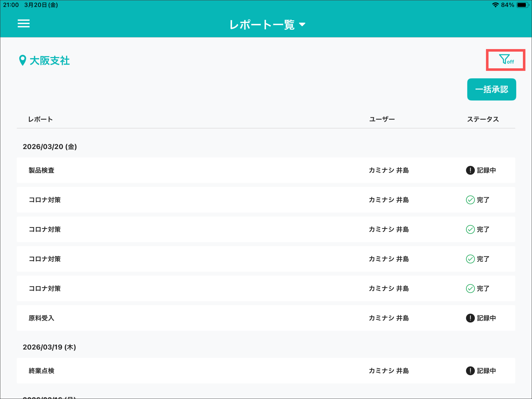This screenshot has height=399, width=532.
Task: Open the 終業点検 report
Action: pyautogui.click(x=42, y=371)
